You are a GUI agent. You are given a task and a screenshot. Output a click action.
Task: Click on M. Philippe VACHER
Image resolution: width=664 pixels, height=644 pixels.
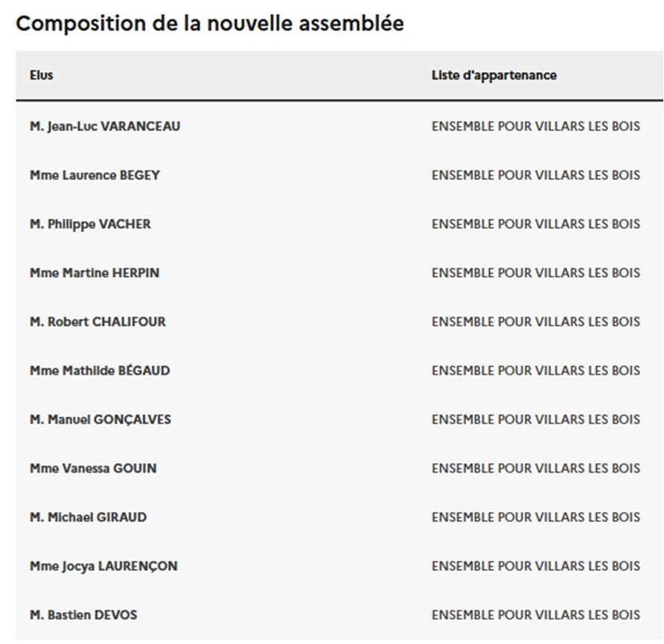pyautogui.click(x=90, y=224)
